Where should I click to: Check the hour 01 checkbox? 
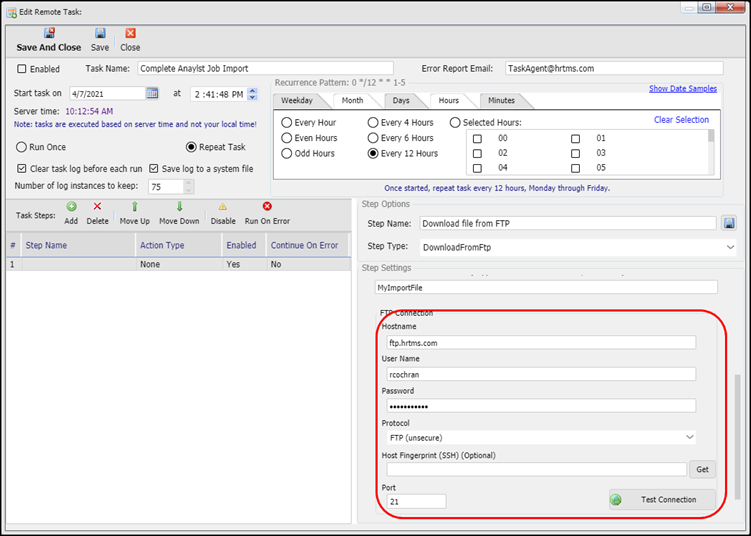(575, 139)
